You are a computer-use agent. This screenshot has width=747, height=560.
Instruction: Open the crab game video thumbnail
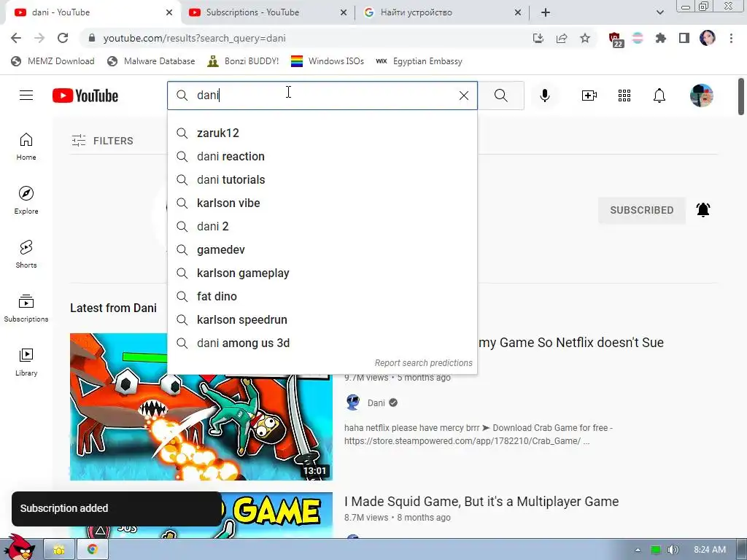tap(201, 407)
